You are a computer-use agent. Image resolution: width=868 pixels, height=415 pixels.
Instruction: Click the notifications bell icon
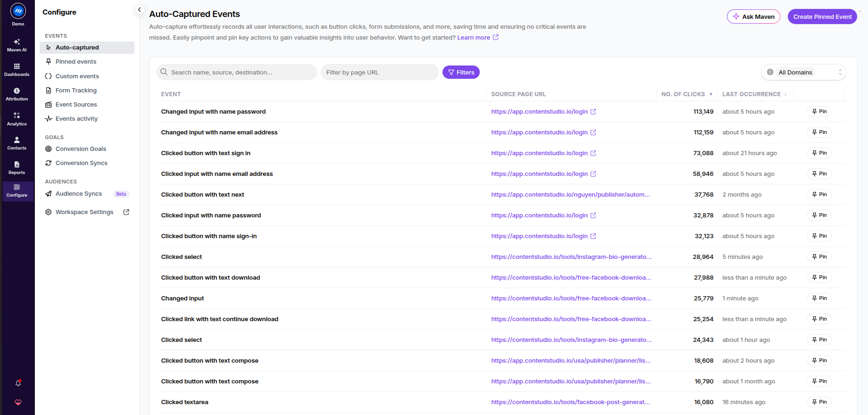click(x=18, y=383)
